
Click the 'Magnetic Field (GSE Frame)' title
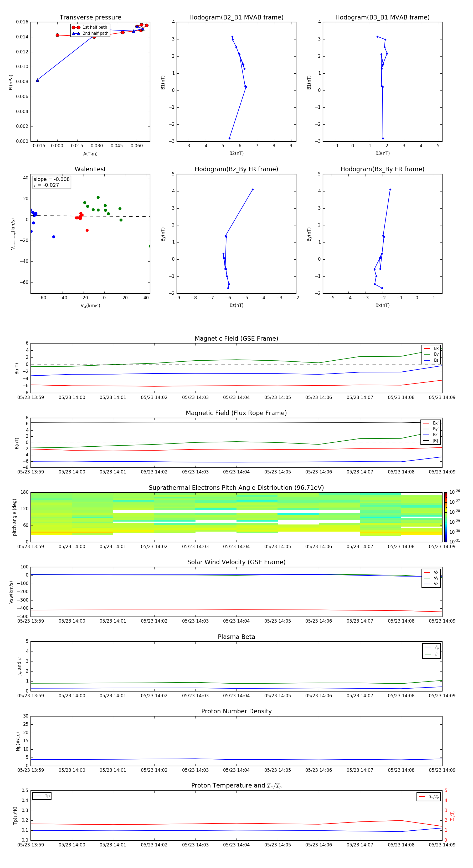click(x=236, y=339)
